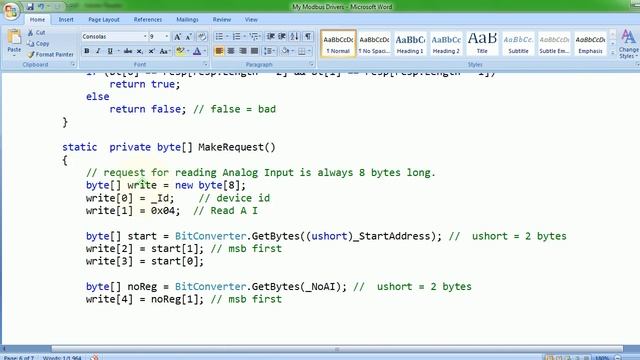
Task: Click the '// device id' comment
Action: (234, 198)
